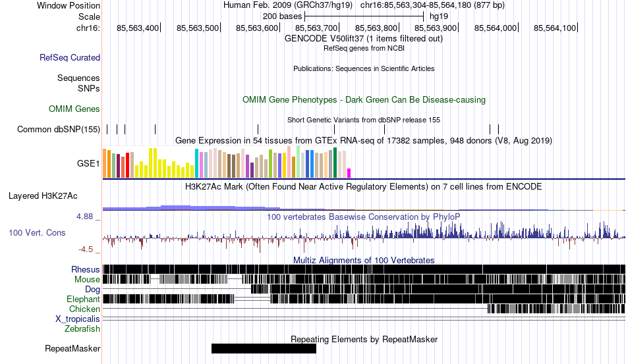Click the GSE1 gene label
The image size is (626, 364).
tap(88, 163)
